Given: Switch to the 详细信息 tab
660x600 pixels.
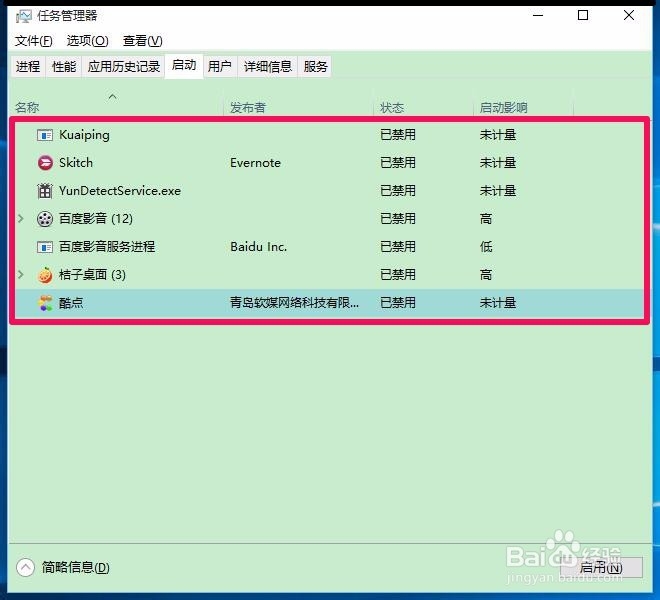Looking at the screenshot, I should point(268,67).
